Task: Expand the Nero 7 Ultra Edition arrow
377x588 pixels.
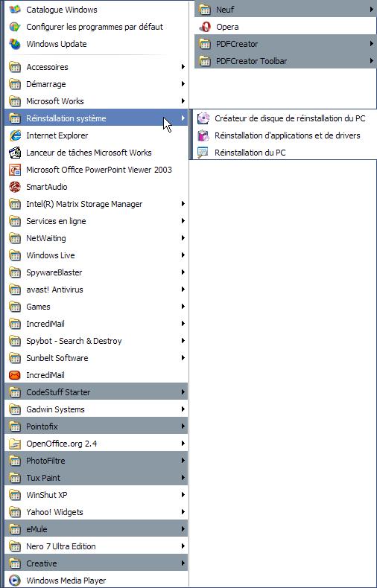Action: coord(183,546)
